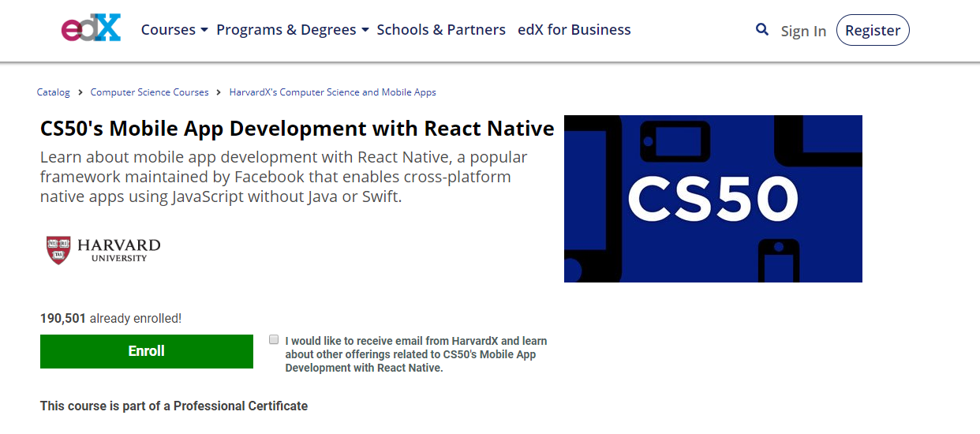Click the Register button
This screenshot has height=434, width=980.
click(x=873, y=30)
